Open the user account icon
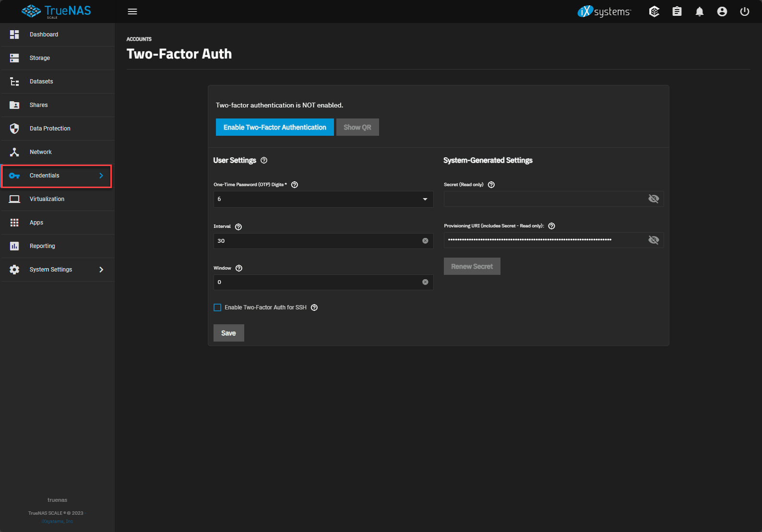Image resolution: width=762 pixels, height=532 pixels. 722,12
